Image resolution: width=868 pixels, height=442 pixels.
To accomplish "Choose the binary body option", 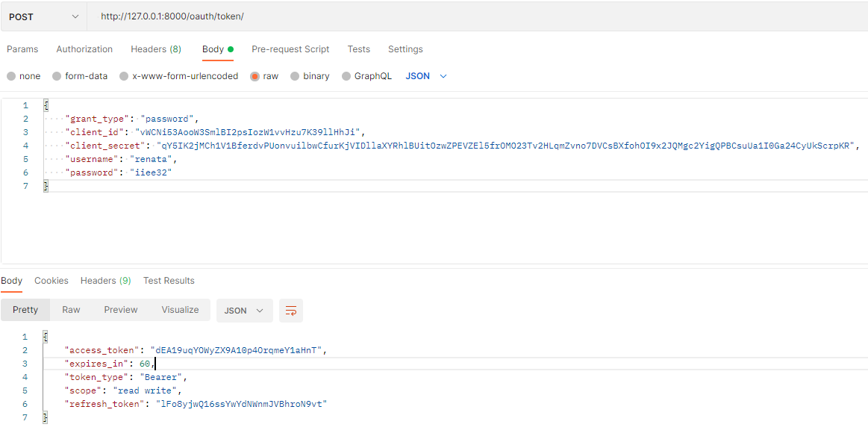I will 310,76.
